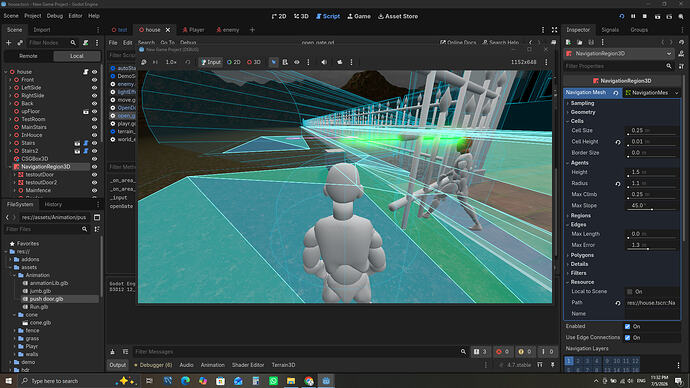
Task: Open the Audio bottom panel
Action: pyautogui.click(x=186, y=365)
